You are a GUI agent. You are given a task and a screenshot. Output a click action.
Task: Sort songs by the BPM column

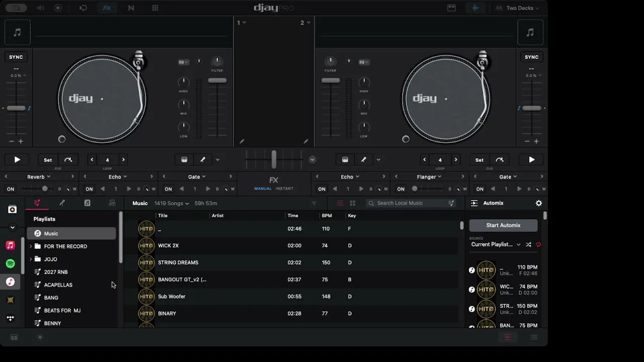click(327, 216)
